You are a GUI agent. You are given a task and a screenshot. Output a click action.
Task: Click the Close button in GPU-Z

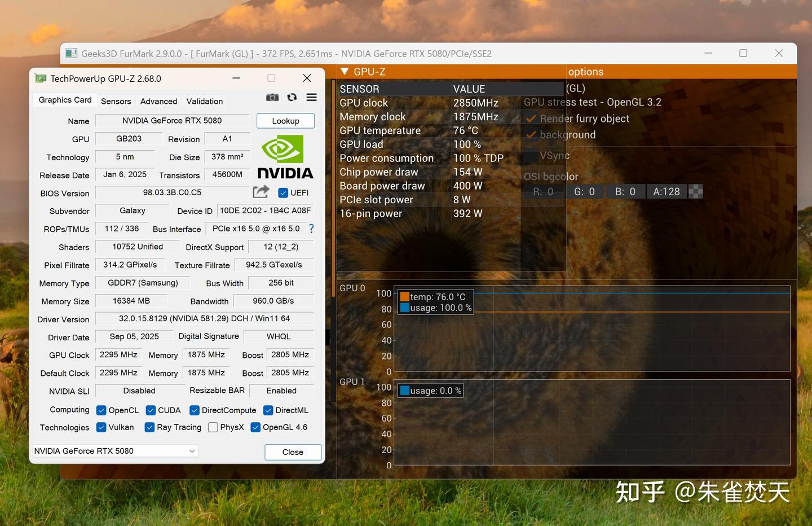pos(293,452)
